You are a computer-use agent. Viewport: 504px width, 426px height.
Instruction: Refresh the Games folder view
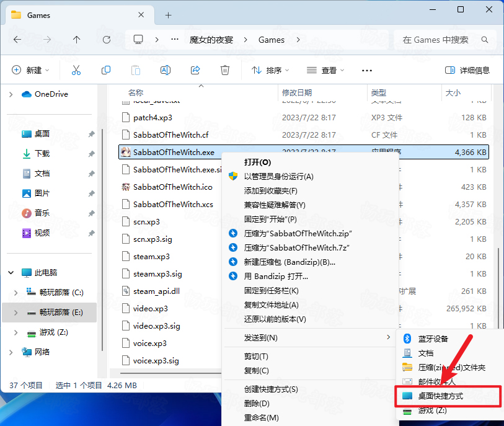107,40
